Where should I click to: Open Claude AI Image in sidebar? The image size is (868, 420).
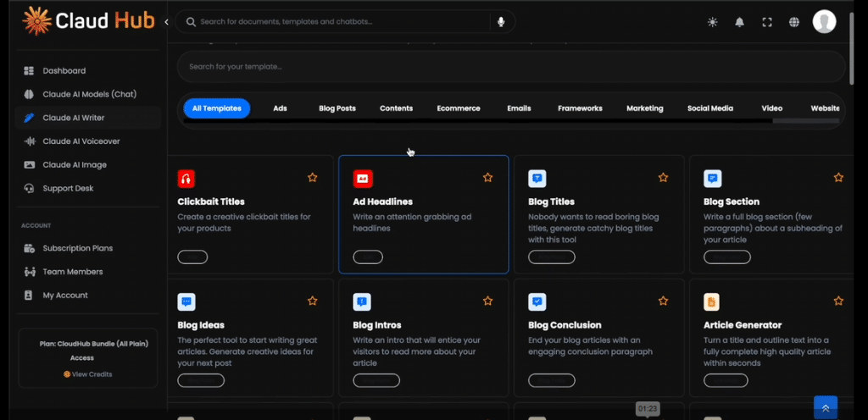(74, 165)
